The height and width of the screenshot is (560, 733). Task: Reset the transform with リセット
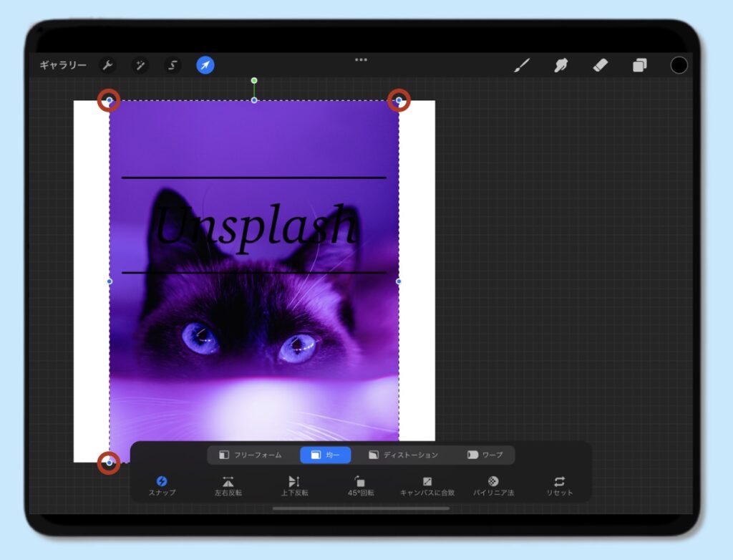pyautogui.click(x=560, y=486)
